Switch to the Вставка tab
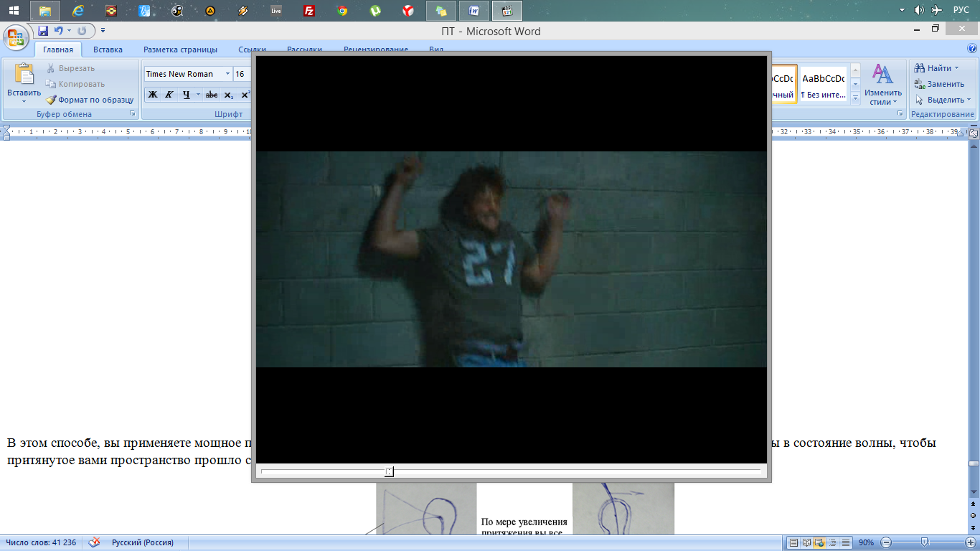980x551 pixels. (108, 50)
